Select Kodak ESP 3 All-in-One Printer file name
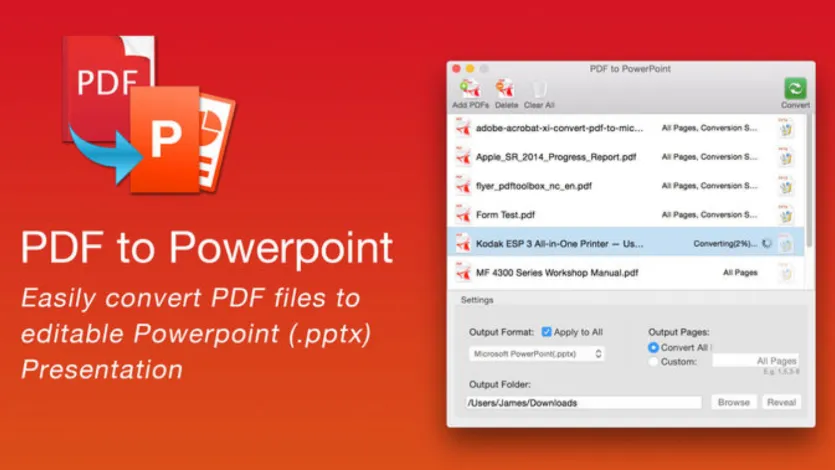 coord(559,244)
